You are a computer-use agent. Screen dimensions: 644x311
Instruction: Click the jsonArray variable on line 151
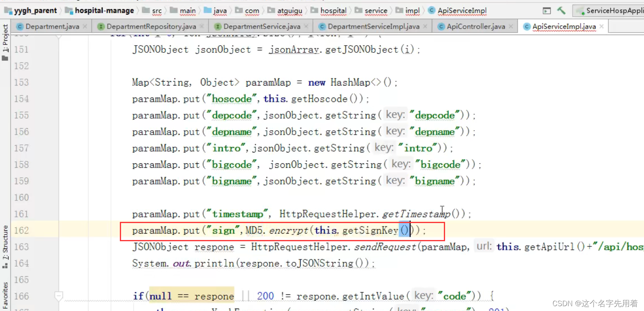tap(294, 50)
